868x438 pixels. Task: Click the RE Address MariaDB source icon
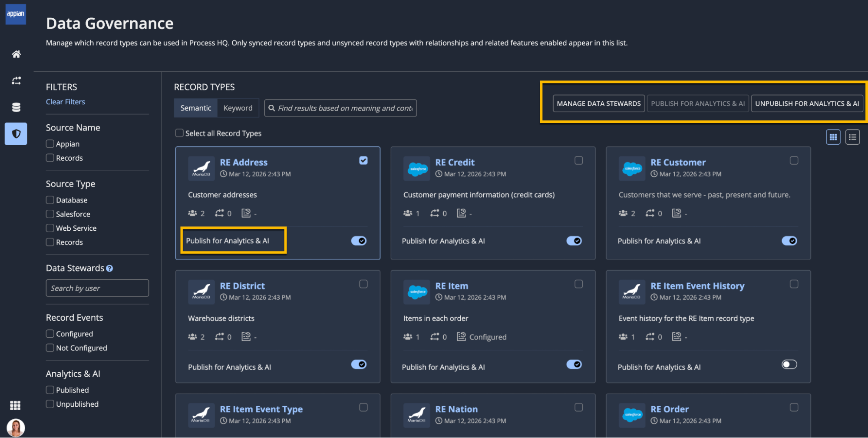[201, 168]
